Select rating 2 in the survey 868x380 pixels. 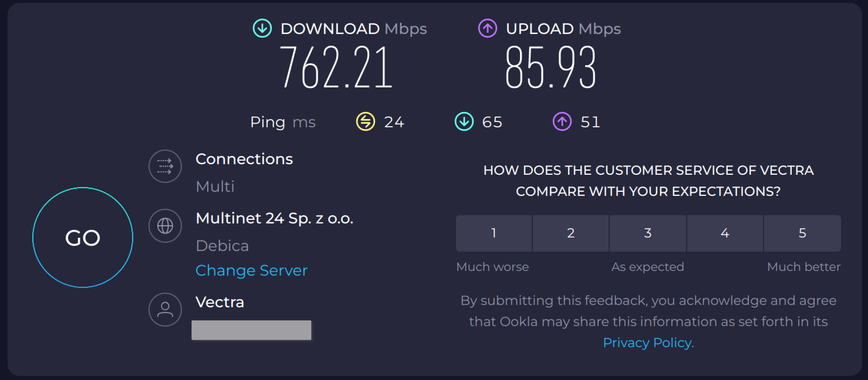click(x=571, y=233)
